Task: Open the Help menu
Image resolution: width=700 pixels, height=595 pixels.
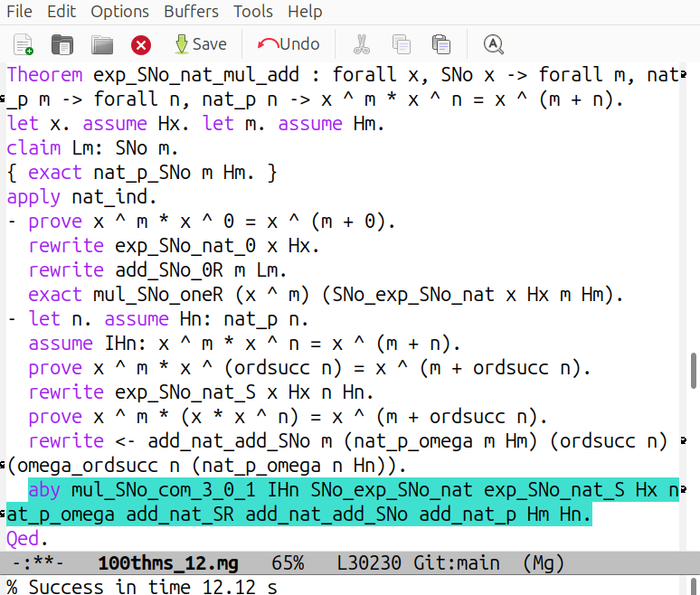Action: [305, 12]
